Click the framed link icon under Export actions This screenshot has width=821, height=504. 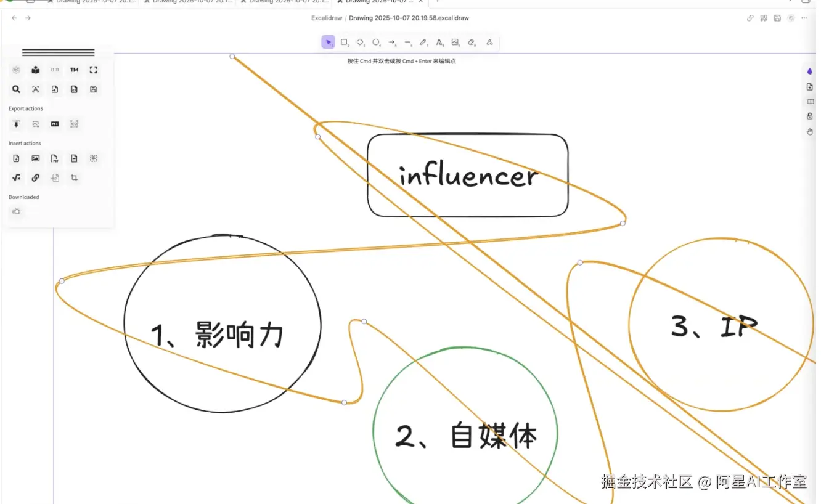(74, 124)
